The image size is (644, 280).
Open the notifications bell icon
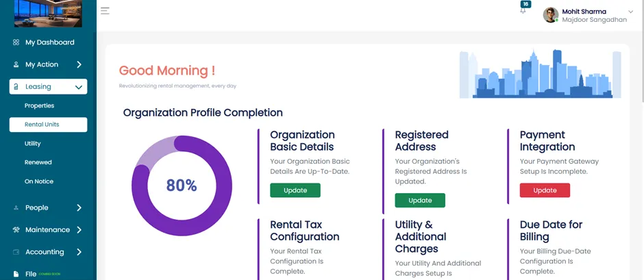pos(523,11)
